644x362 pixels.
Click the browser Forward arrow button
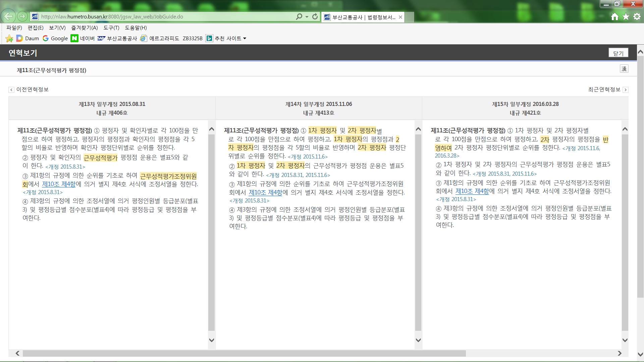[x=22, y=16]
